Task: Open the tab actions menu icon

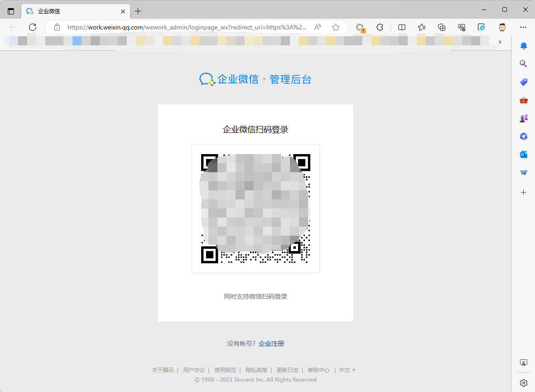Action: (11, 11)
